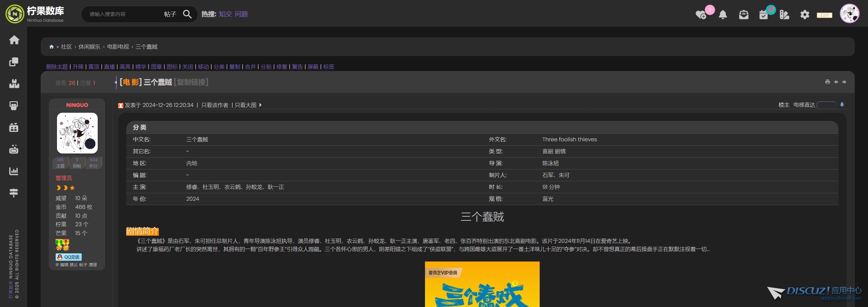This screenshot has width=868, height=307.
Task: Click 关闭 moderation option
Action: click(188, 67)
